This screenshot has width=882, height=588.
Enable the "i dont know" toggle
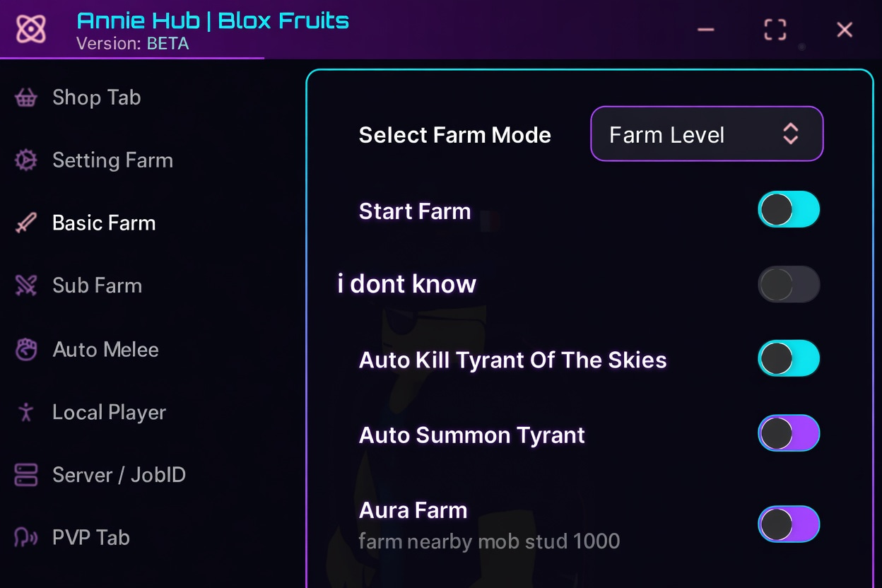tap(789, 285)
